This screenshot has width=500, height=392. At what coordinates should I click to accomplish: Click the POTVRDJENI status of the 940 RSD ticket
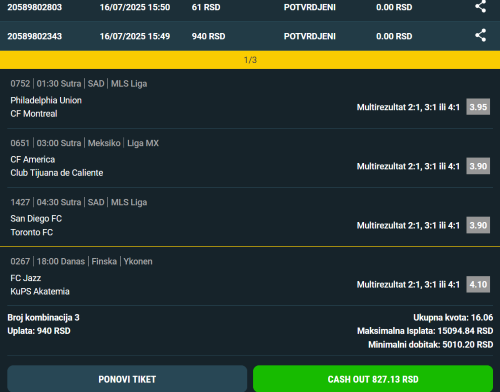(310, 36)
